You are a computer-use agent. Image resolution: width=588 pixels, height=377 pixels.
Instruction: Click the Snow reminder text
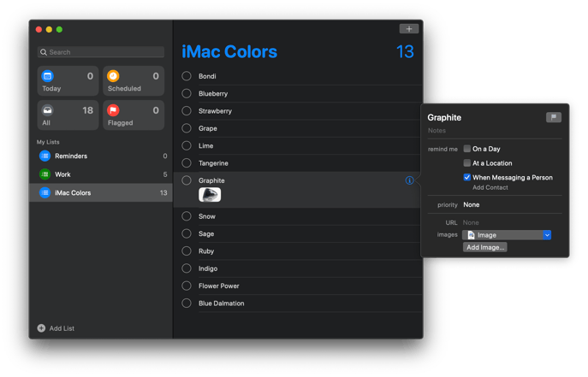207,216
